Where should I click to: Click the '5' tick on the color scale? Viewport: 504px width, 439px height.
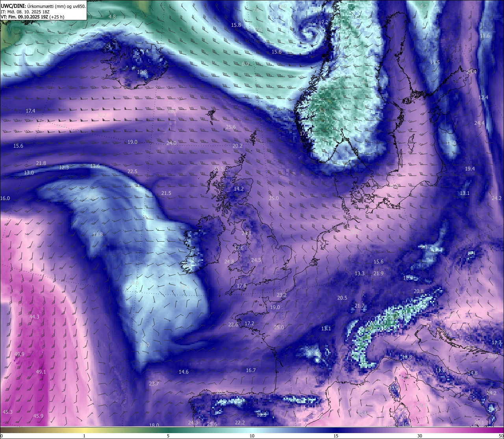point(168,436)
